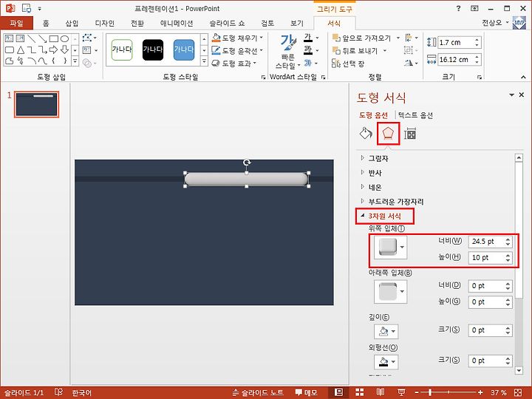Screen dimensions: 532x399
Task: Switch to the 디자인 ribbon tab
Action: point(104,23)
